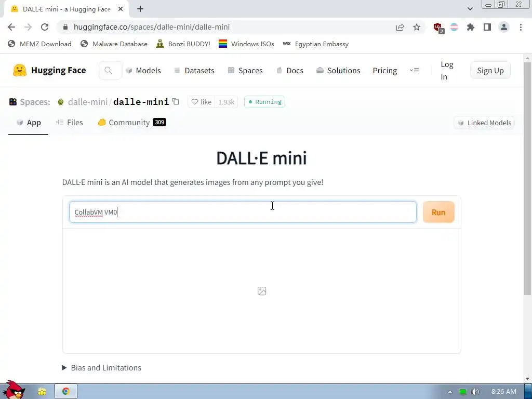The height and width of the screenshot is (399, 532).
Task: Open the Pricing page
Action: tap(385, 70)
